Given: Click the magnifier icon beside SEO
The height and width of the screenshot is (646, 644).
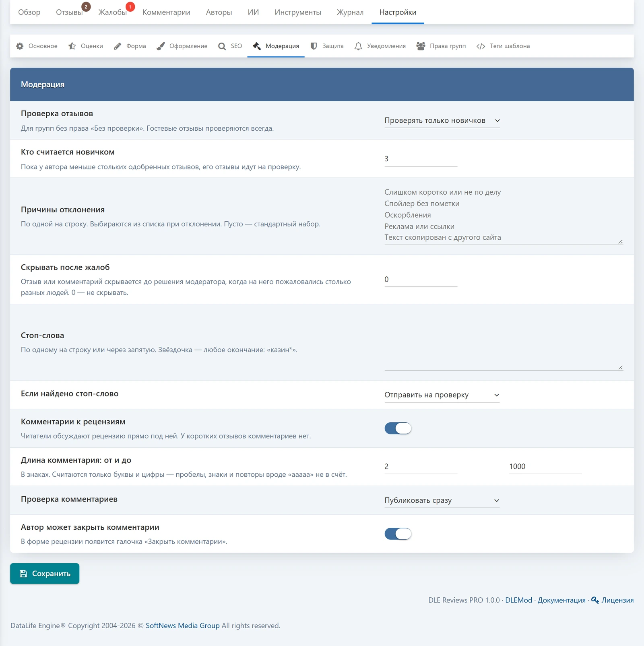Looking at the screenshot, I should click(222, 46).
